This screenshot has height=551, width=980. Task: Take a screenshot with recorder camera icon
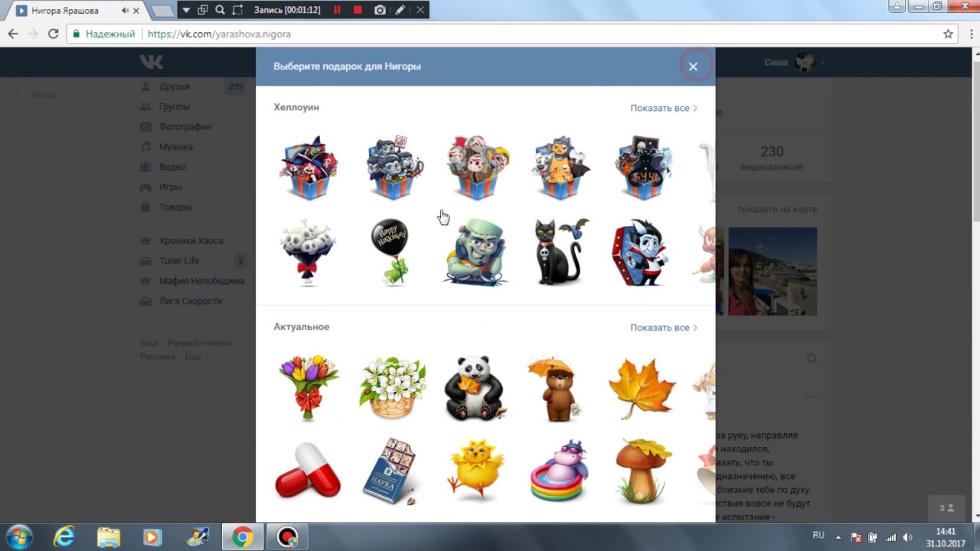click(x=380, y=10)
